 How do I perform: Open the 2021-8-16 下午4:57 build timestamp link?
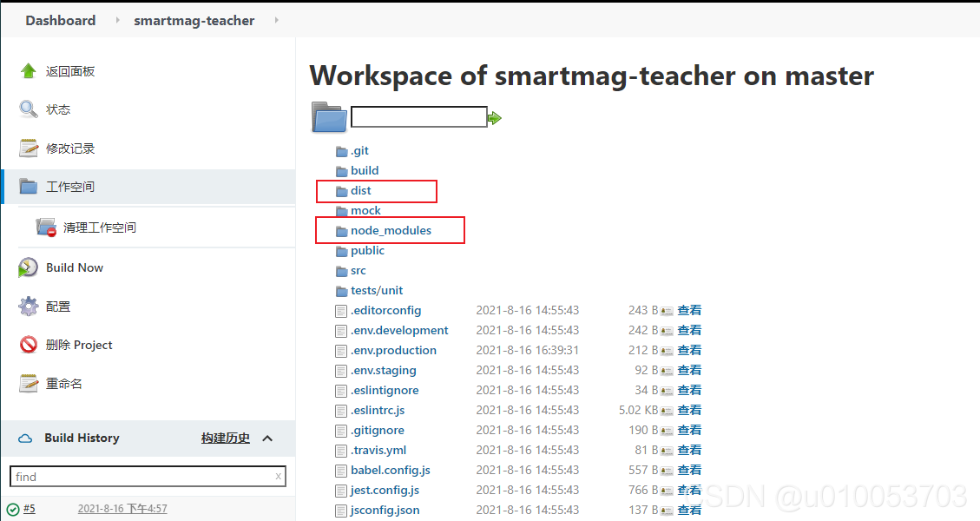point(122,509)
